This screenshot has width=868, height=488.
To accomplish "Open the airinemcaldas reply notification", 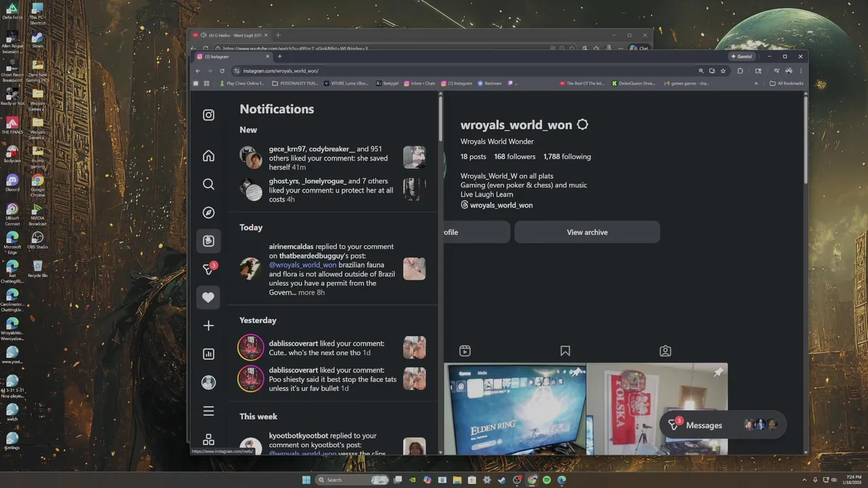I will [x=332, y=269].
